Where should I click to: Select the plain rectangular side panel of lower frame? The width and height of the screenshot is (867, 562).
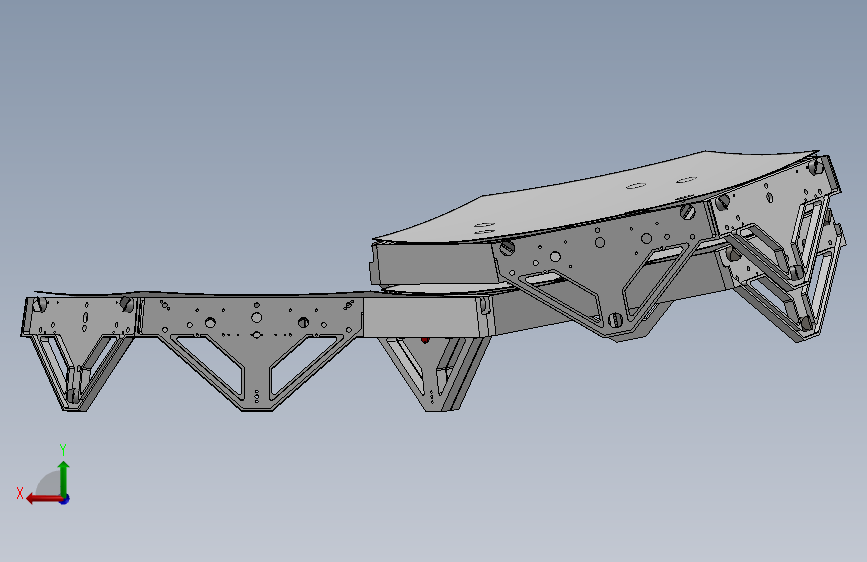420,316
